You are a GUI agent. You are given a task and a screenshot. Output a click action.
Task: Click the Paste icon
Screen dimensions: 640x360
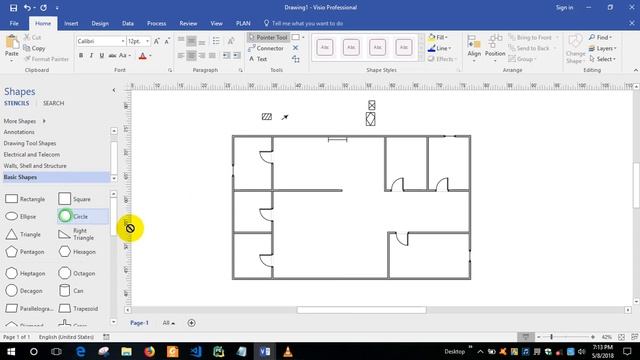click(11, 42)
